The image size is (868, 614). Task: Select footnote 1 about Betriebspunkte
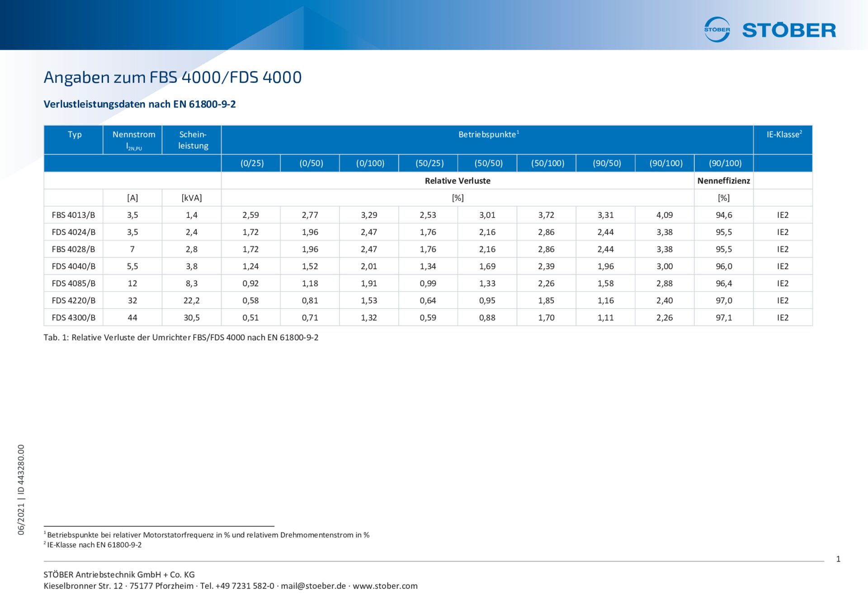coord(207,535)
